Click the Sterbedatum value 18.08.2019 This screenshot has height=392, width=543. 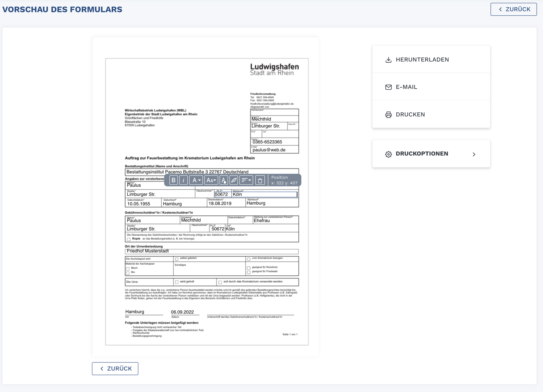tap(220, 203)
